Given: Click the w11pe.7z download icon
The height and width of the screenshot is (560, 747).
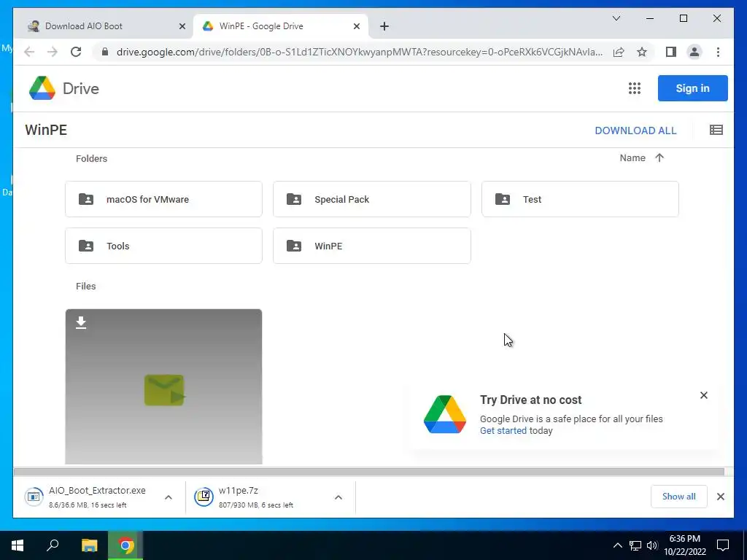Looking at the screenshot, I should 204,497.
